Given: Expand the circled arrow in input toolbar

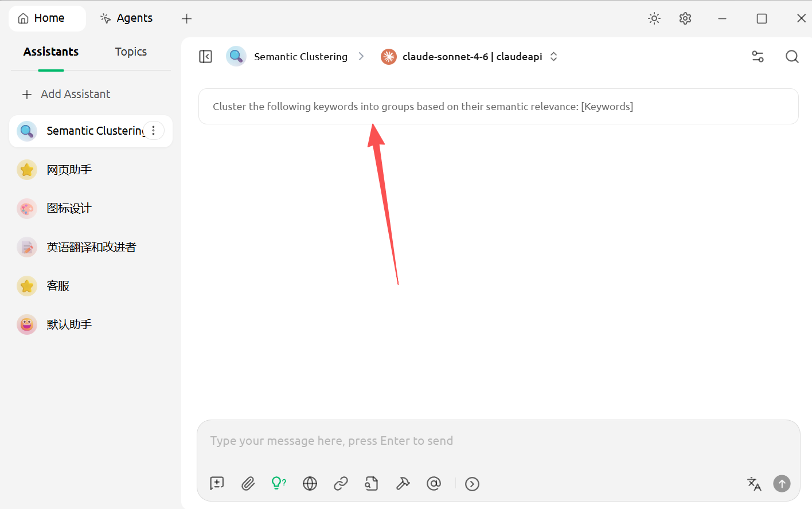Looking at the screenshot, I should pos(472,484).
